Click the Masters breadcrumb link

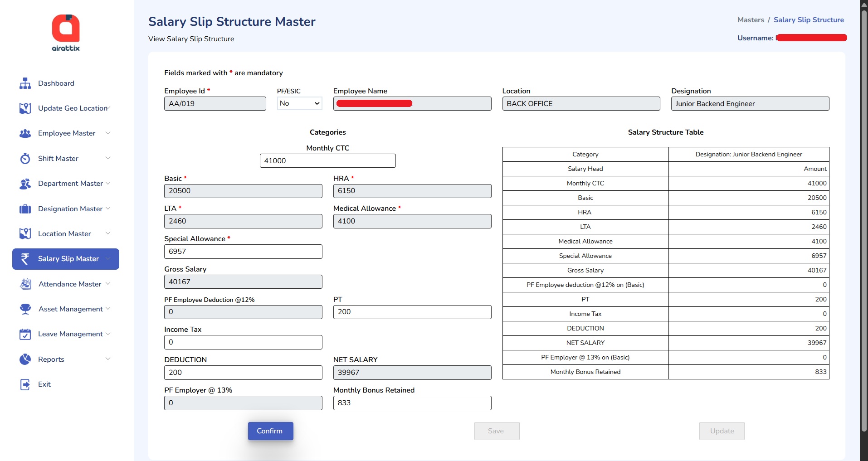pyautogui.click(x=750, y=20)
